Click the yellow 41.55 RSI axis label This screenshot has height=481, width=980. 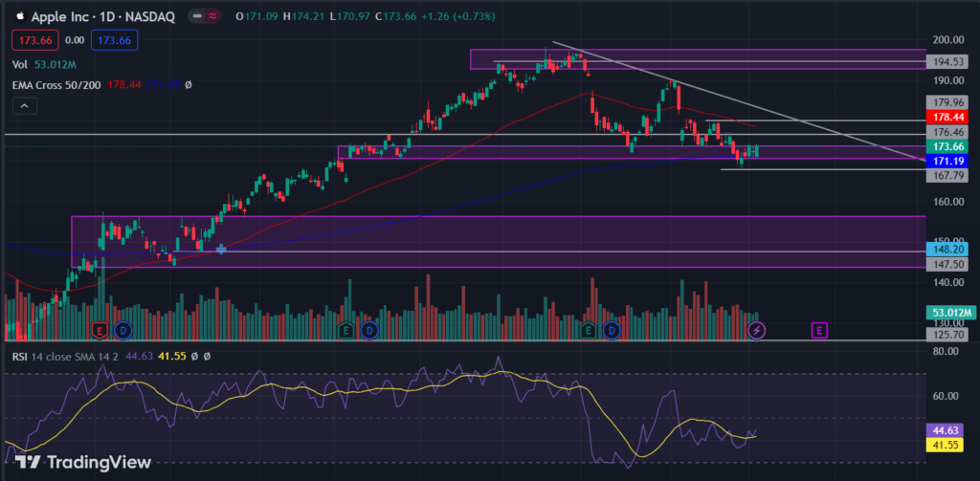point(947,445)
